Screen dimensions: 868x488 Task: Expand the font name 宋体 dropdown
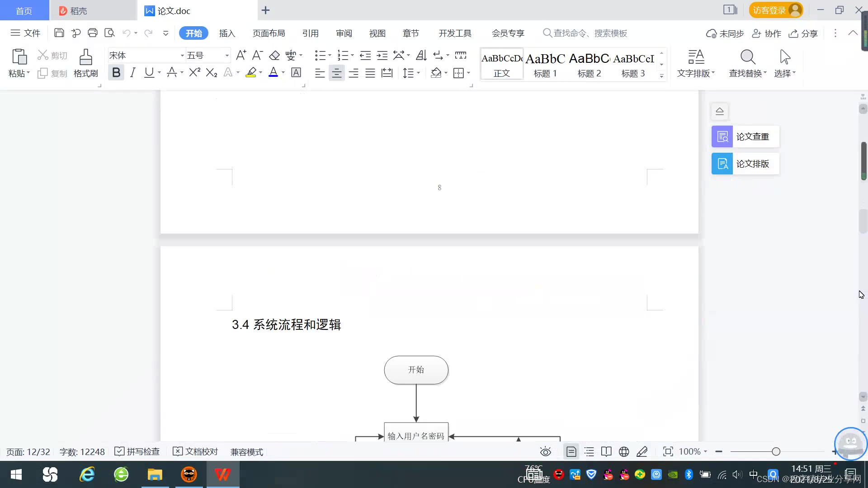pos(182,56)
